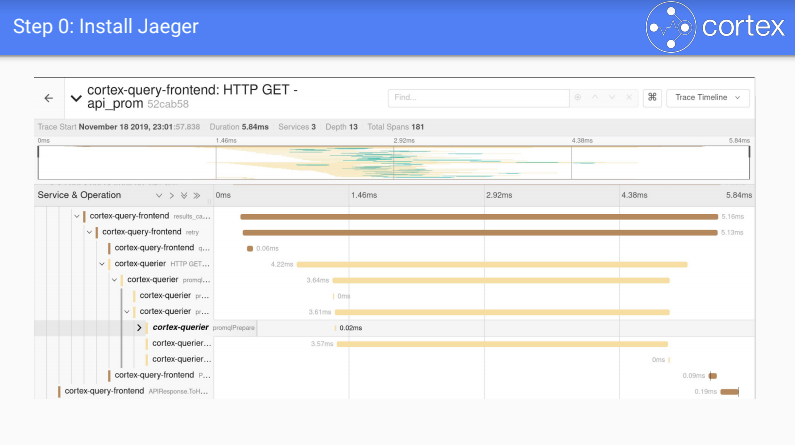Select cortex-query-frontend P... span row
The image size is (795, 445).
click(x=159, y=376)
